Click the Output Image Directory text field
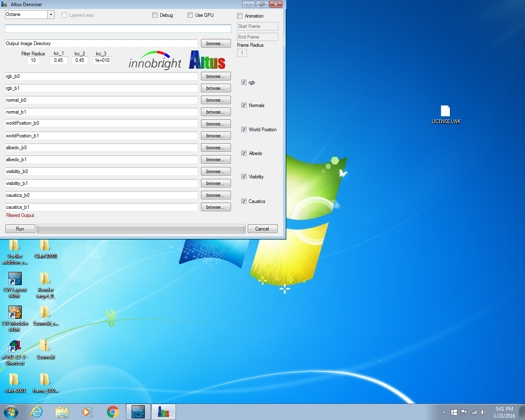The image size is (525, 420). pos(101,43)
